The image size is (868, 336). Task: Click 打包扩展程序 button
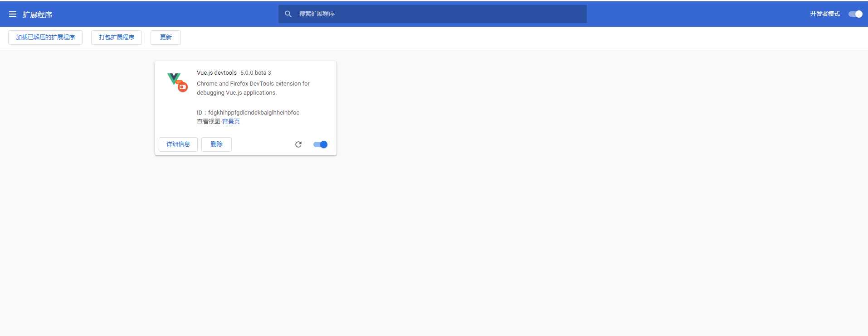click(117, 38)
